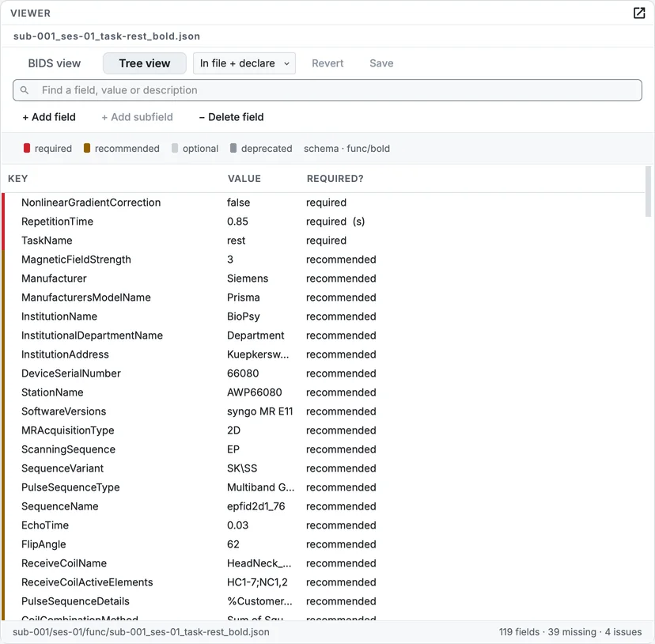Select the Manufacturer field key
Image resolution: width=655 pixels, height=644 pixels.
[x=54, y=278]
